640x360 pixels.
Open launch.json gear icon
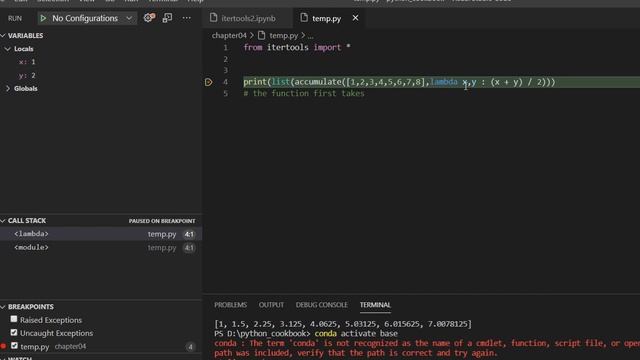pyautogui.click(x=149, y=18)
